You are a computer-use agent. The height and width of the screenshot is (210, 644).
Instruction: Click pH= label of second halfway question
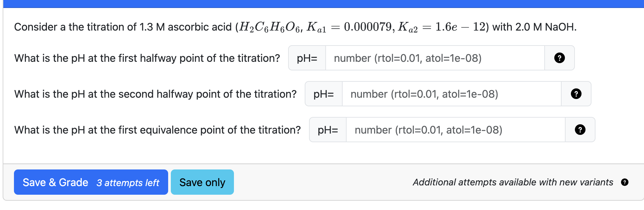tap(323, 94)
